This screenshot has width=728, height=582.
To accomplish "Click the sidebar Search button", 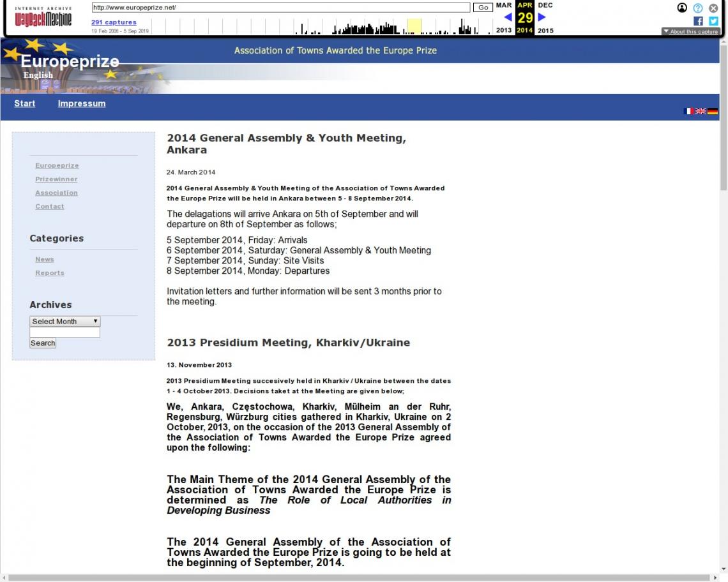I will coord(43,343).
